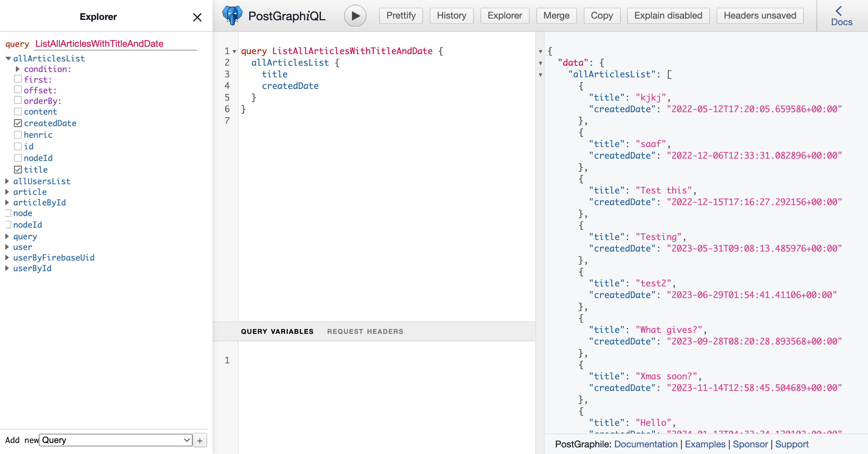Toggle the Explain disabled button
The image size is (868, 454).
coord(668,16)
